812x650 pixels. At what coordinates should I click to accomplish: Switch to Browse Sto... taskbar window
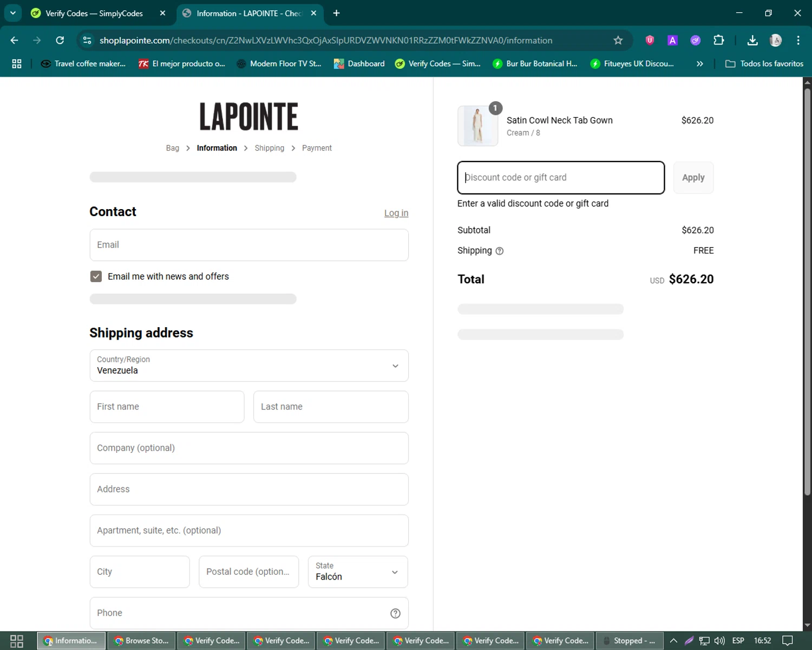click(142, 641)
